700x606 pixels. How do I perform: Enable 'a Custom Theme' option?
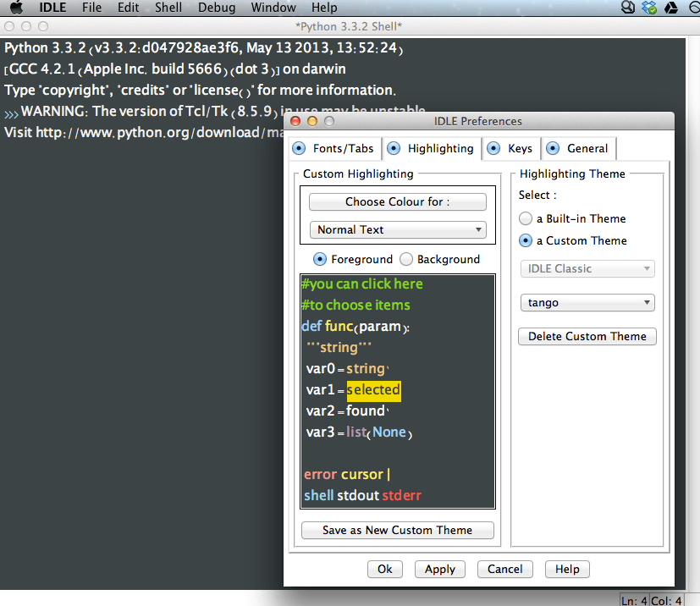coord(525,240)
